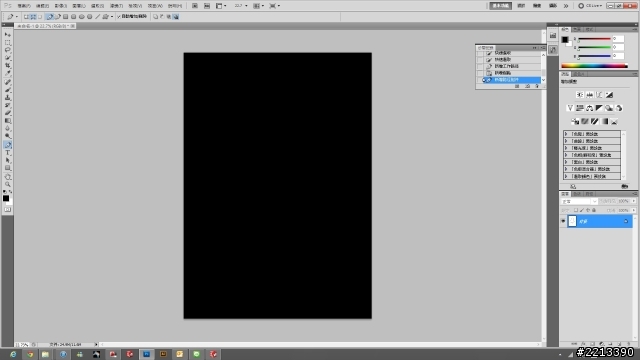Select the Brush tool
The image size is (640, 360).
[x=7, y=90]
